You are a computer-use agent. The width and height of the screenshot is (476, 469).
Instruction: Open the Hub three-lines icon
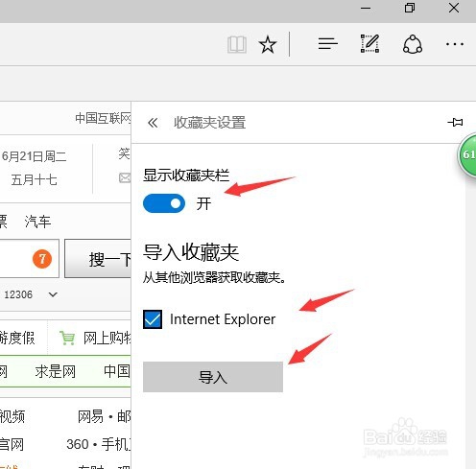[328, 43]
